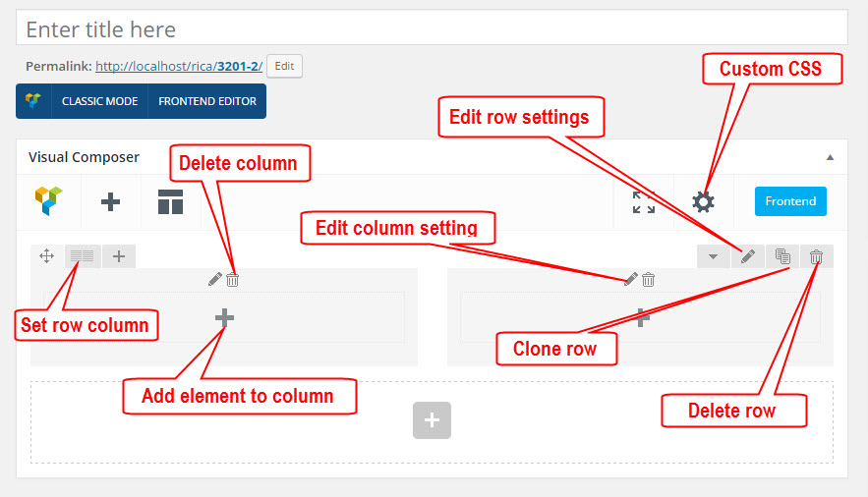Open the set row column layout selector
The height and width of the screenshot is (497, 868).
coord(83,256)
